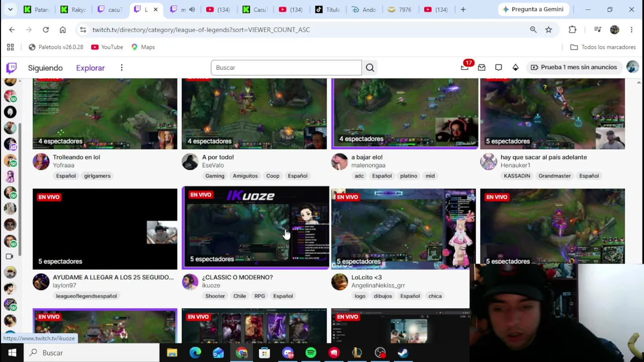Open File Explorer from the taskbar
This screenshot has height=362, width=644.
click(x=172, y=353)
